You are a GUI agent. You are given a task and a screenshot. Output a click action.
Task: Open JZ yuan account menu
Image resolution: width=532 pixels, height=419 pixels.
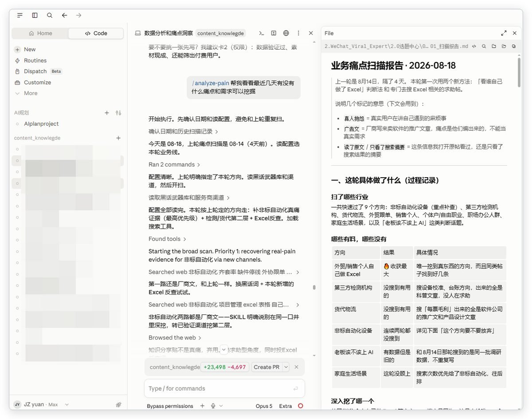41,404
